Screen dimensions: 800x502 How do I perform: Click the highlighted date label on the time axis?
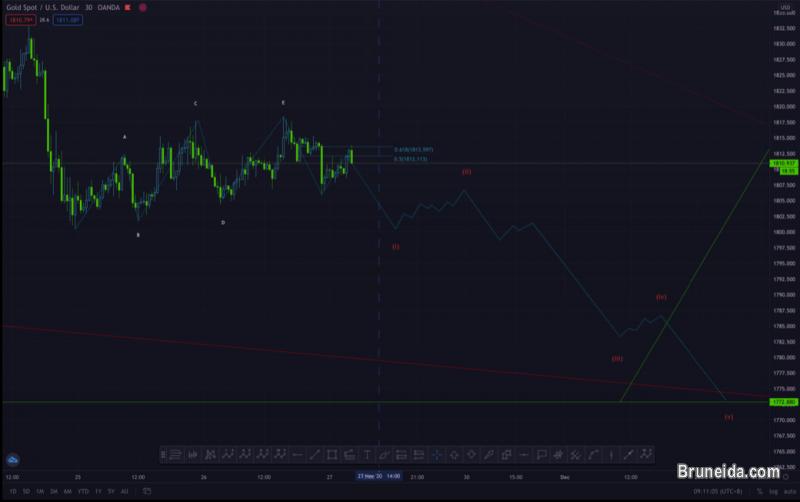[x=379, y=476]
